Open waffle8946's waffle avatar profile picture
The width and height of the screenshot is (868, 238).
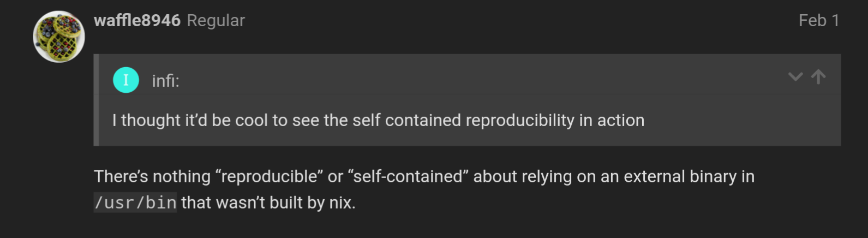point(59,37)
